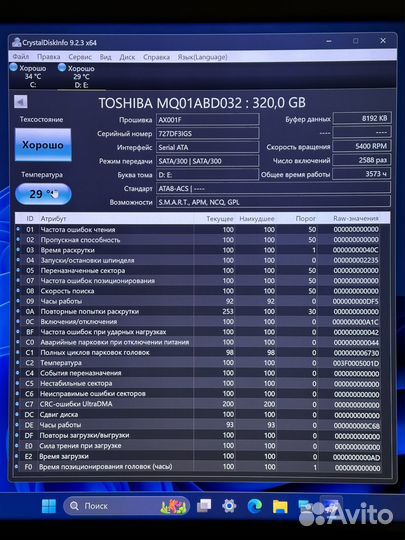Click the Windows Start button
Image resolution: width=405 pixels, height=540 pixels.
pyautogui.click(x=49, y=506)
